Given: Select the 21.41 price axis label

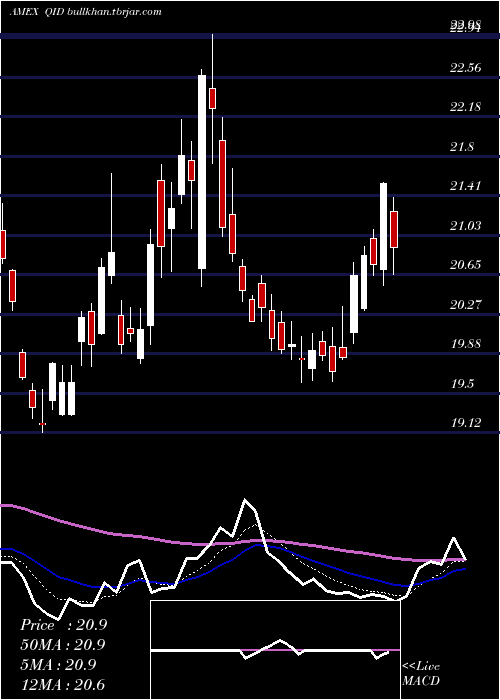Looking at the screenshot, I should pos(466,186).
